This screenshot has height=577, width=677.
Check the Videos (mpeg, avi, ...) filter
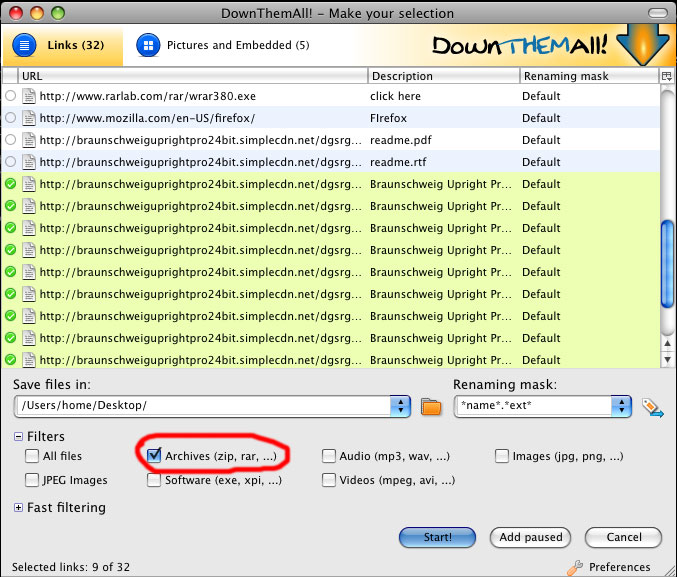(x=329, y=480)
